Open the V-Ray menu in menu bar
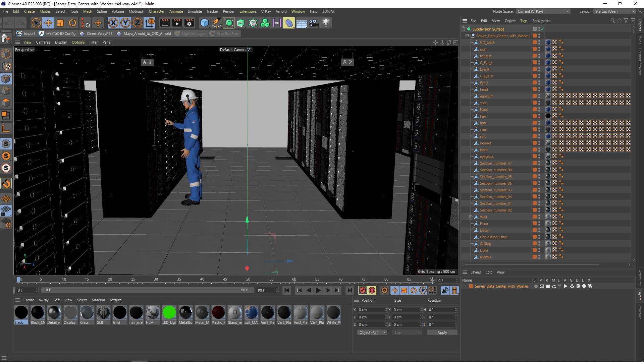644x362 pixels. (266, 11)
